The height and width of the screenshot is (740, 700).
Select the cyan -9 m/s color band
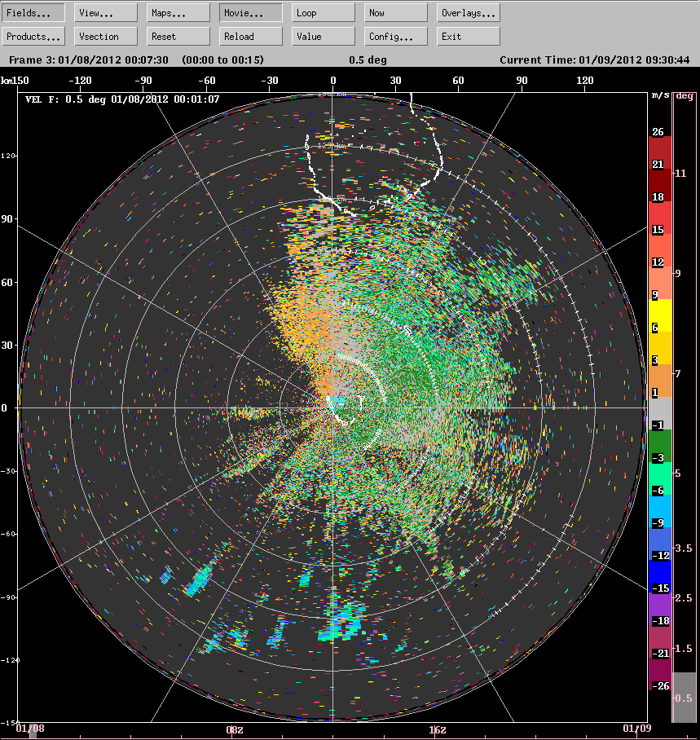pyautogui.click(x=660, y=511)
